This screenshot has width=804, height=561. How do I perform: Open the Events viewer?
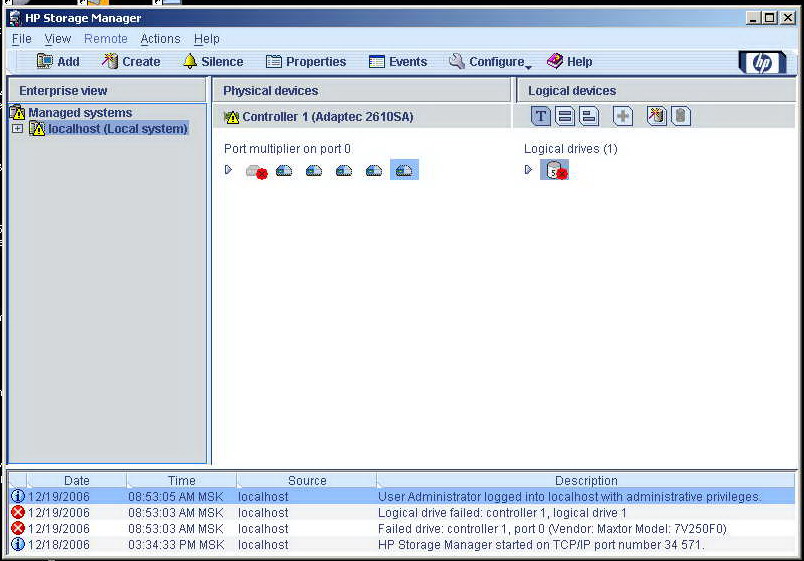point(397,62)
